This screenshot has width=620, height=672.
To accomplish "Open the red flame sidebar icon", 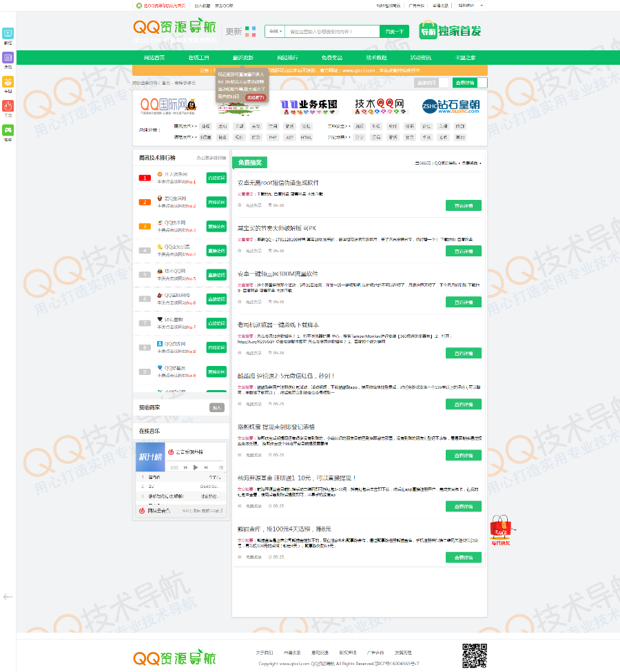I will pos(8,105).
